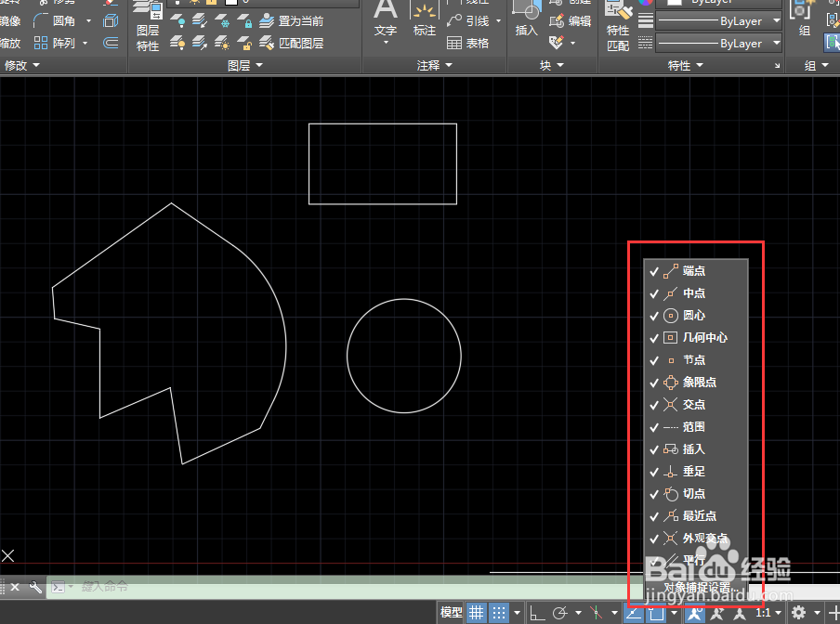This screenshot has width=840, height=624.
Task: Open the polar tracking dropdown arrow
Action: [578, 612]
